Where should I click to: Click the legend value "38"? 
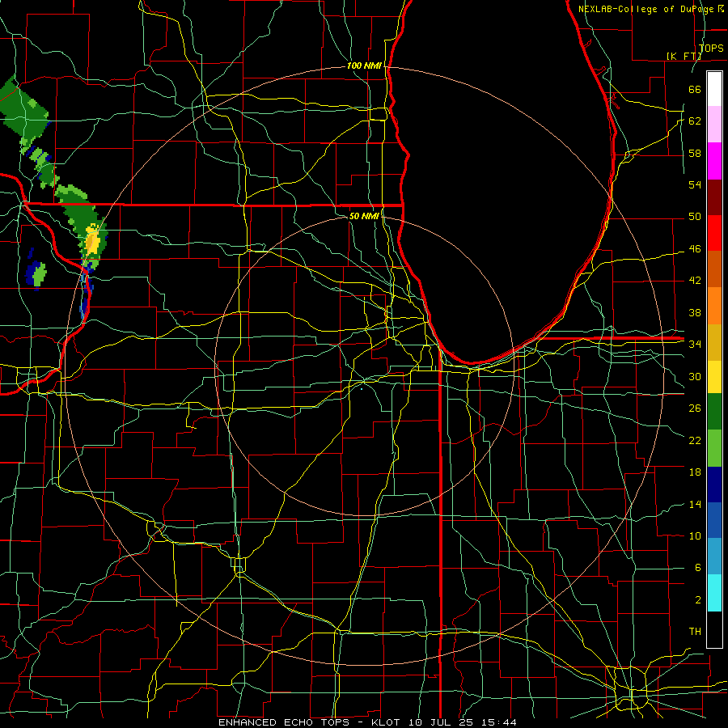point(695,312)
